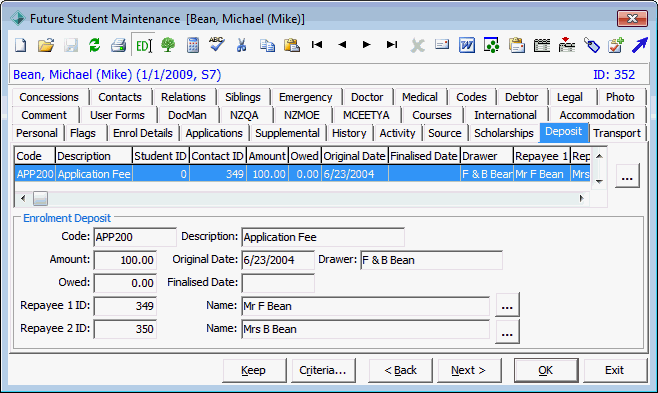Open the Scholarships tab
The height and width of the screenshot is (393, 658).
click(504, 133)
